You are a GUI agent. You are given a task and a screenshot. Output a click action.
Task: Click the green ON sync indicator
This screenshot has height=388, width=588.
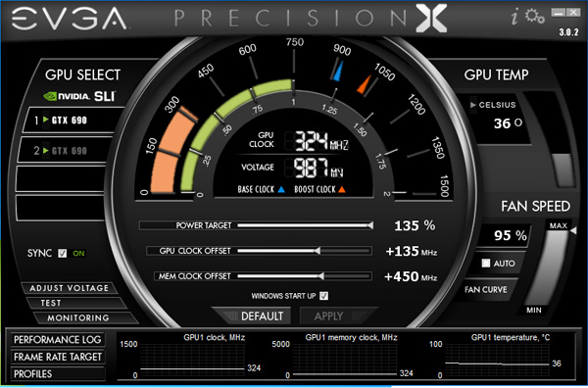click(x=78, y=254)
